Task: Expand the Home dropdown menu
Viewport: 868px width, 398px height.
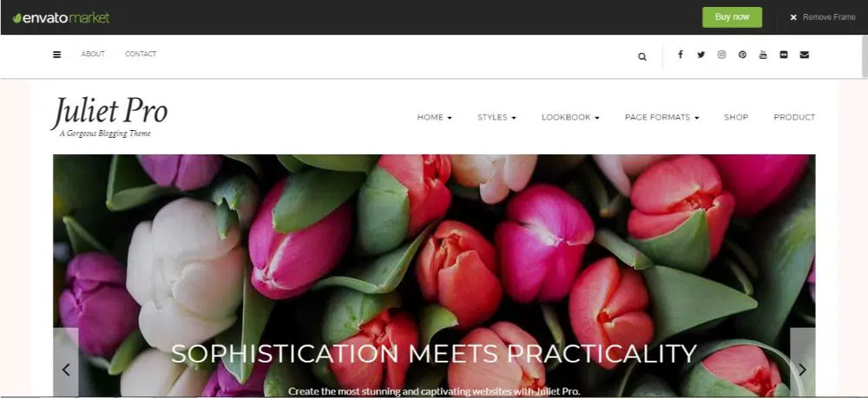Action: tap(435, 117)
